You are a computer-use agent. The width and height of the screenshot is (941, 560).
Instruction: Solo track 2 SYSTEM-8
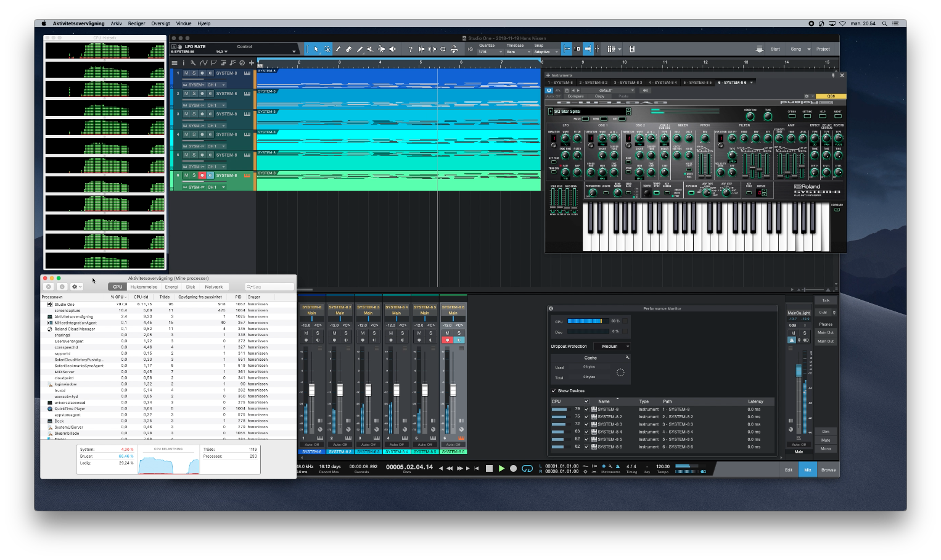(x=194, y=94)
